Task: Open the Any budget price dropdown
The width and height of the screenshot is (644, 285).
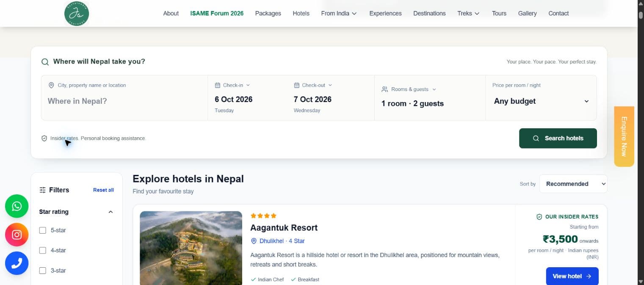Action: (541, 101)
